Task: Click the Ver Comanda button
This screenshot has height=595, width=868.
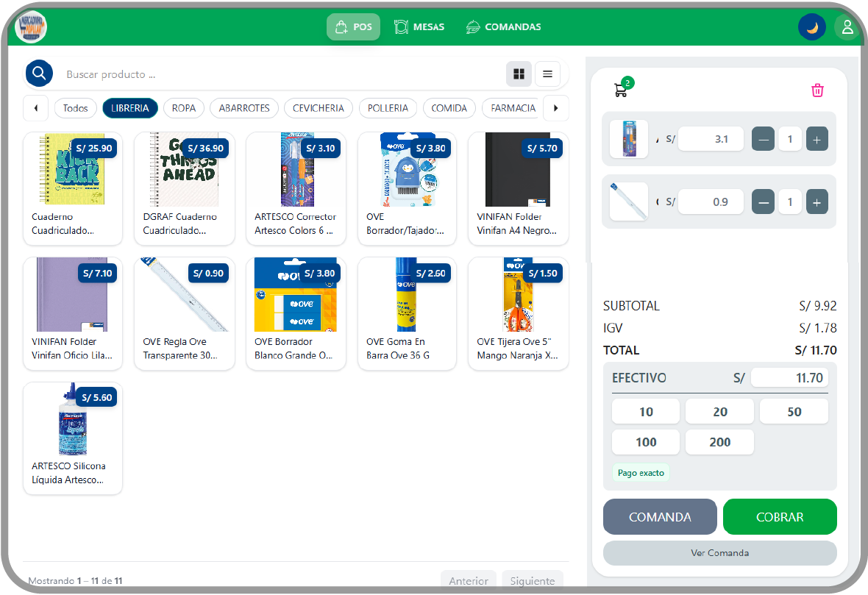Action: pos(719,553)
